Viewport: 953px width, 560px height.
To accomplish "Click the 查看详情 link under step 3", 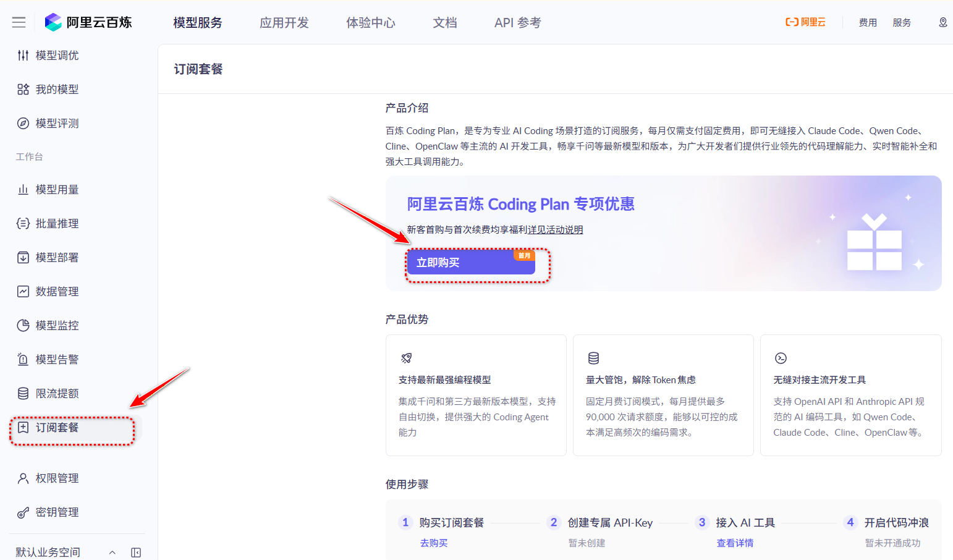I will pos(735,543).
